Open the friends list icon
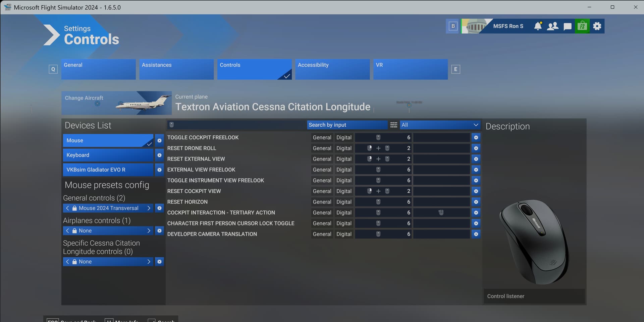The width and height of the screenshot is (644, 322). click(x=553, y=26)
